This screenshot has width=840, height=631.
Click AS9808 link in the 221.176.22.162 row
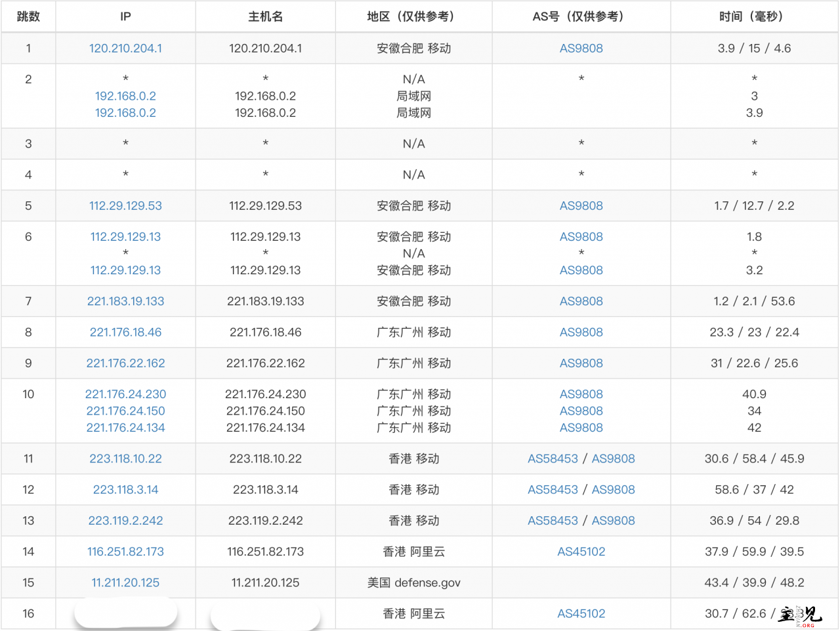click(x=581, y=363)
